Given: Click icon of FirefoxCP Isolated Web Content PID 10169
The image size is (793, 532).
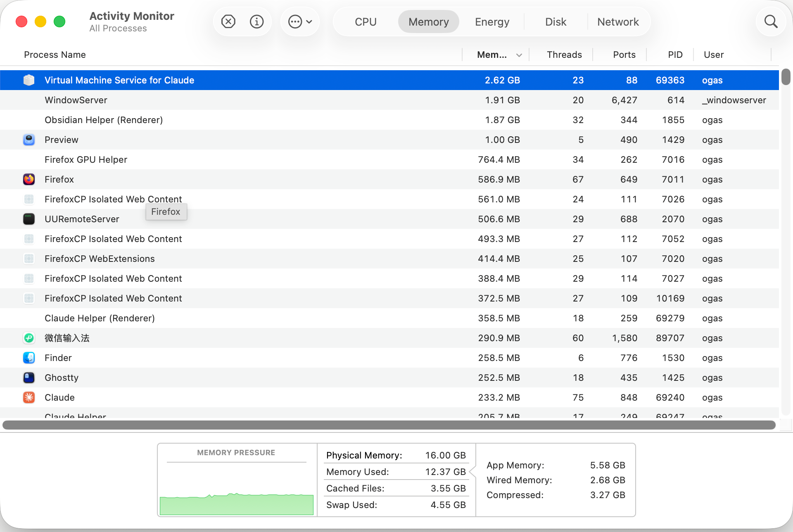Looking at the screenshot, I should pyautogui.click(x=29, y=298).
